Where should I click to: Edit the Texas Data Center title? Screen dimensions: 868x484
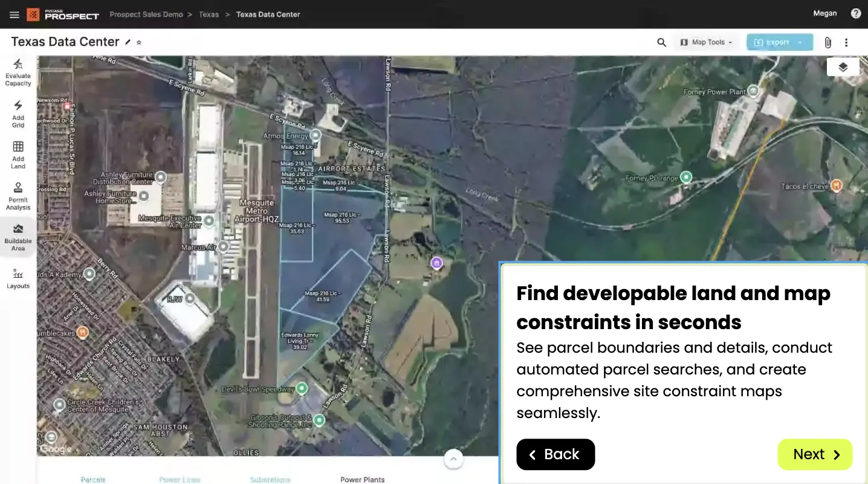click(128, 42)
